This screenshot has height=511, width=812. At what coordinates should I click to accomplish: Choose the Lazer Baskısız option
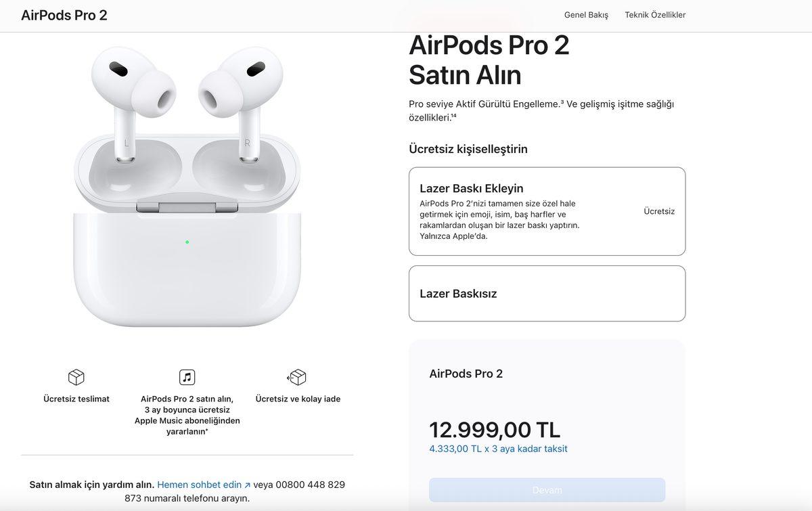pyautogui.click(x=546, y=293)
